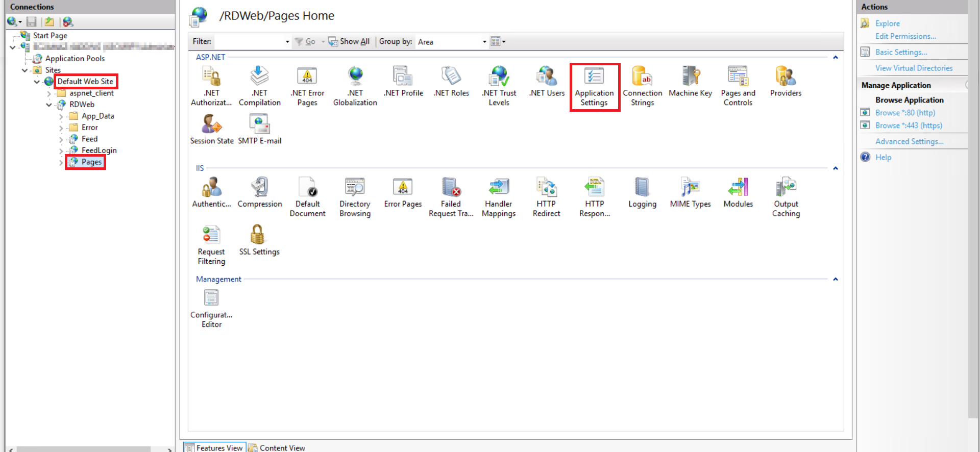Open Handler Mappings feature
This screenshot has width=980, height=452.
[x=499, y=197]
